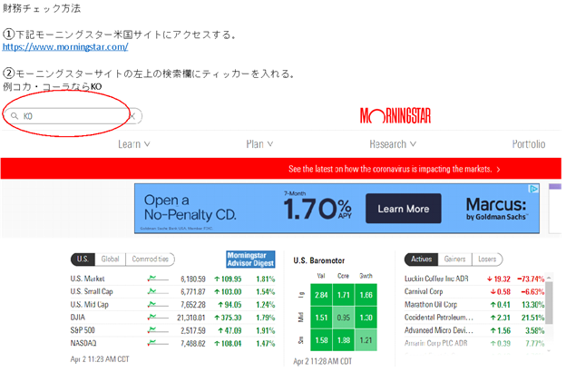
Task: Open the NASDAQ index link
Action: tap(83, 343)
